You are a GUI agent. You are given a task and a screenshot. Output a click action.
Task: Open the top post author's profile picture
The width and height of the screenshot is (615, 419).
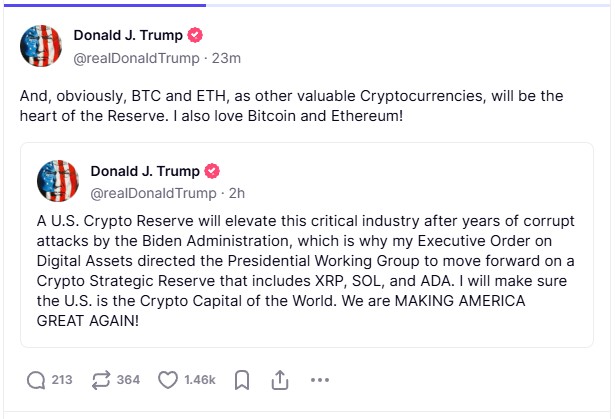(x=41, y=46)
